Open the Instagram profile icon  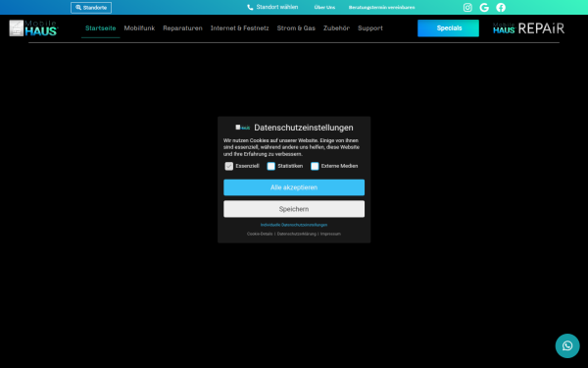tap(467, 8)
